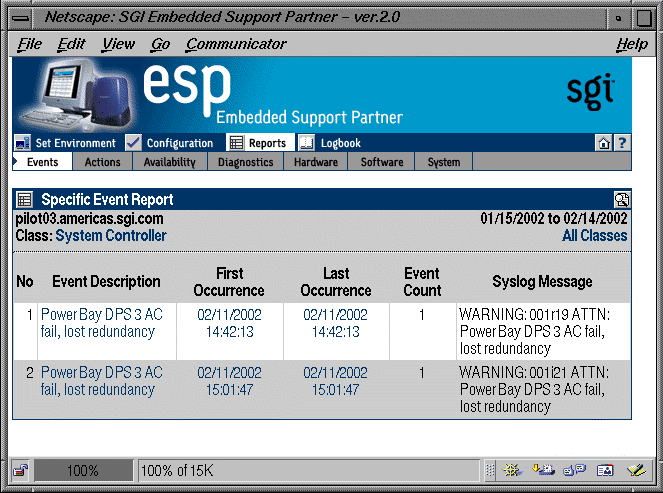The image size is (663, 493).
Task: Click first occurrence 02/11/2002 15:01:47
Action: point(229,381)
